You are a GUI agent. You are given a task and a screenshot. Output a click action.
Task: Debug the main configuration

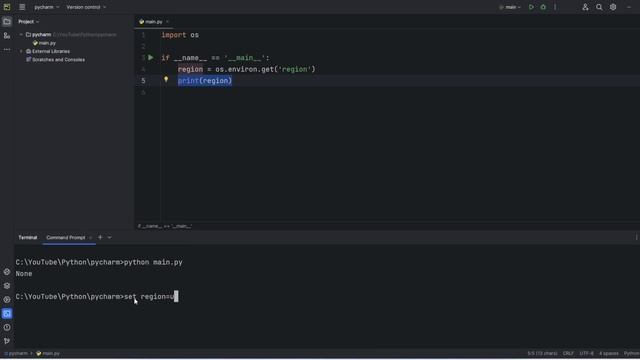[x=543, y=7]
